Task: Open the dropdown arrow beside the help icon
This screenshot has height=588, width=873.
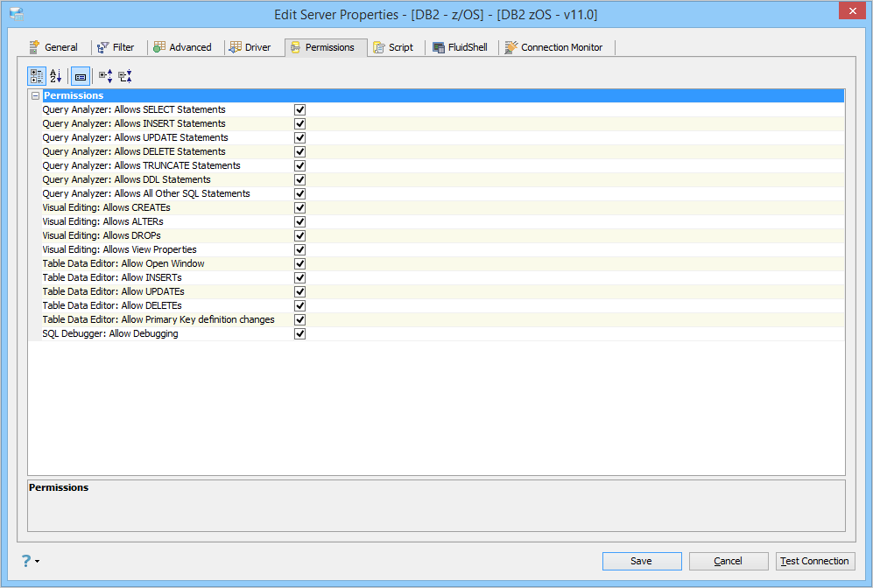Action: (x=39, y=561)
